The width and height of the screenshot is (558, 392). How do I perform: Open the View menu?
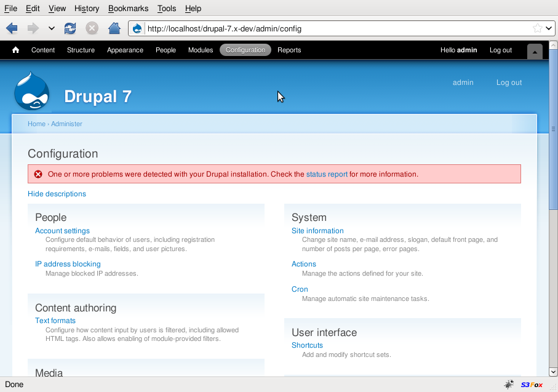(57, 8)
